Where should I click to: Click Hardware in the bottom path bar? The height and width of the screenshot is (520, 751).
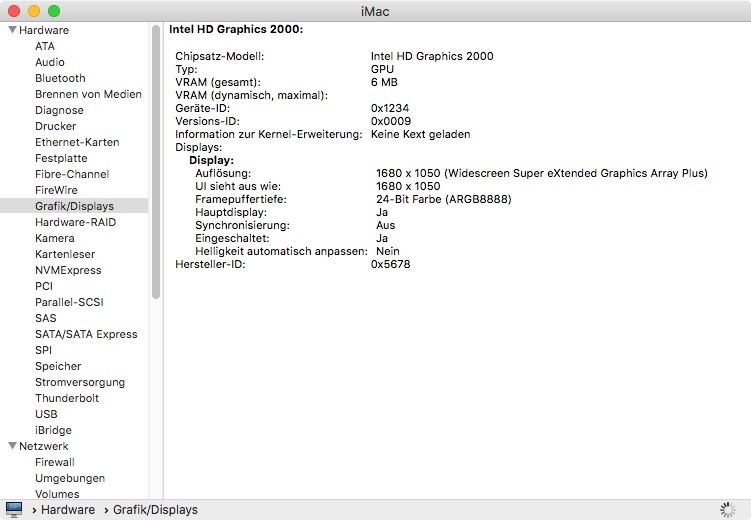click(68, 510)
